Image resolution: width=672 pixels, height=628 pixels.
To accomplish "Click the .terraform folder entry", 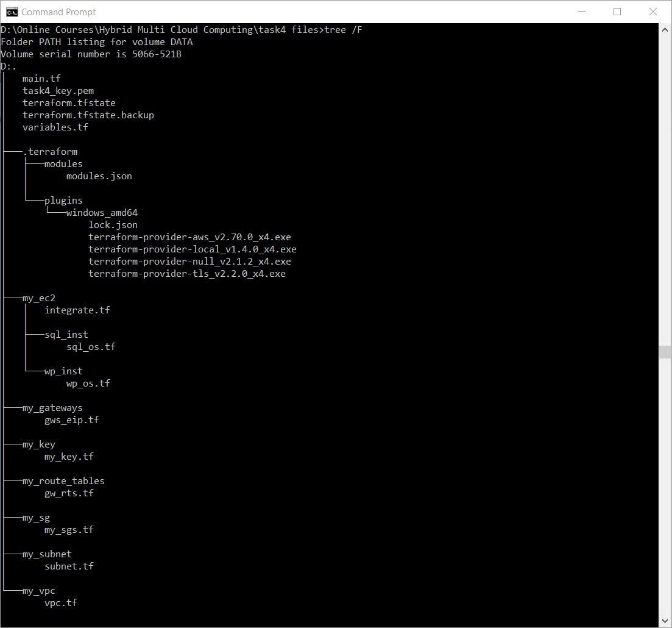I will point(50,152).
